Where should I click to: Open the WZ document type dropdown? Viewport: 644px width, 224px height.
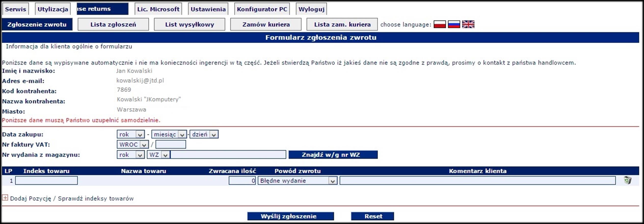pyautogui.click(x=159, y=155)
